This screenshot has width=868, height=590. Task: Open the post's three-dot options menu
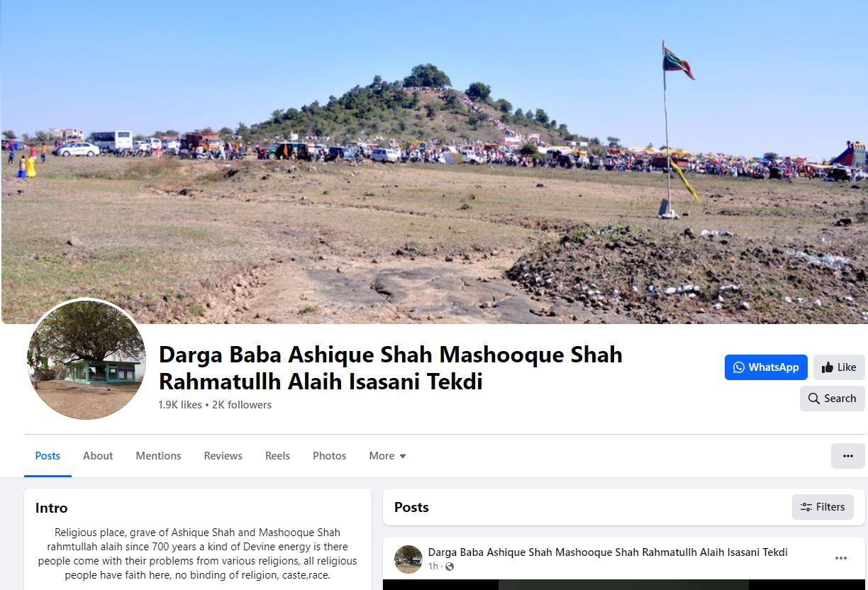pyautogui.click(x=841, y=558)
